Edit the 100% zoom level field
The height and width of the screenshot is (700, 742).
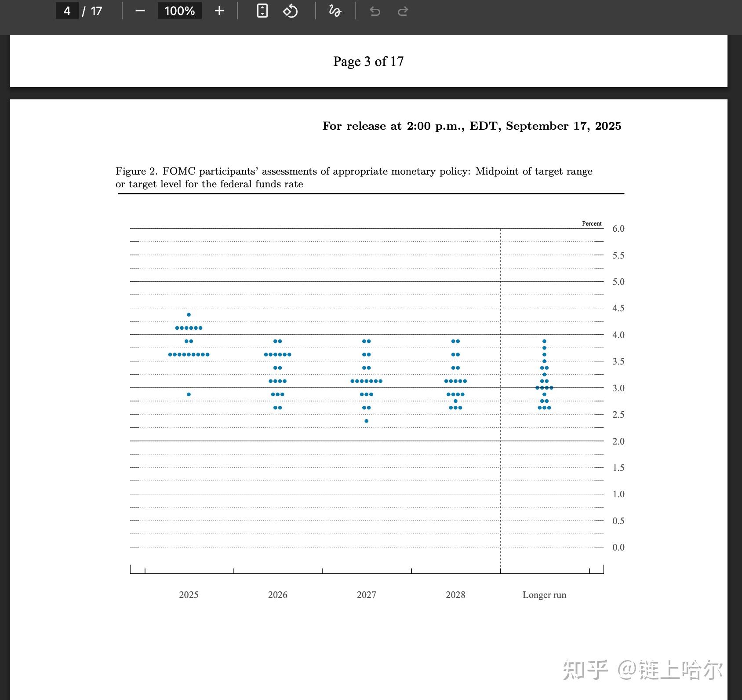tap(180, 11)
